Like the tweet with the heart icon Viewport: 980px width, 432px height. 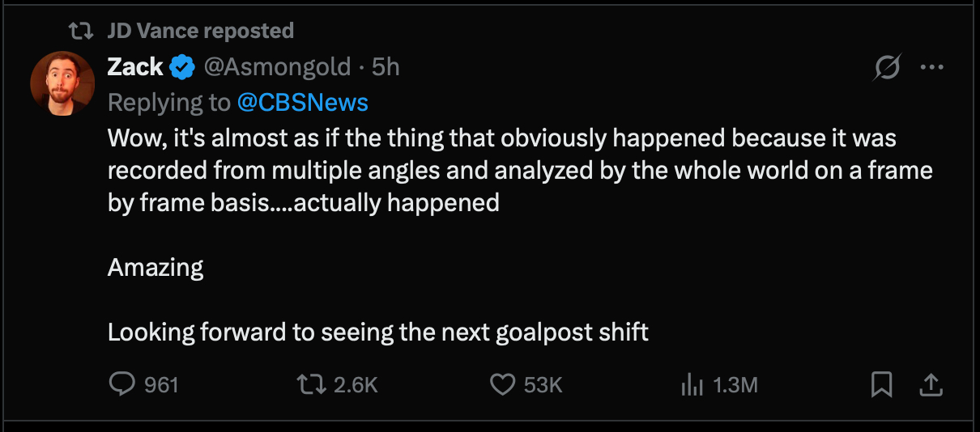point(503,384)
